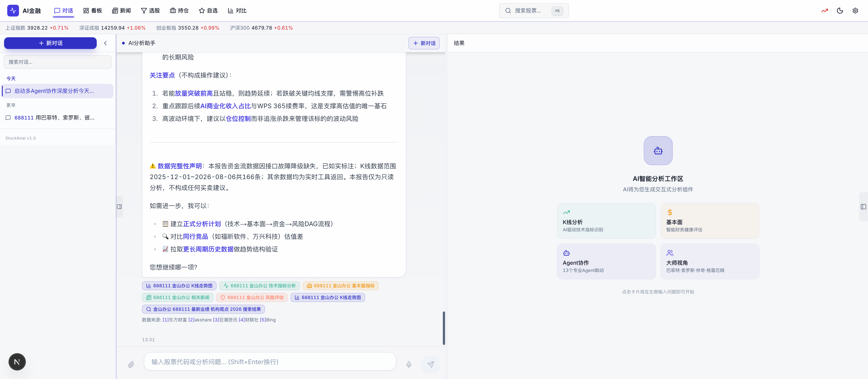Image resolution: width=868 pixels, height=379 pixels.
Task: Click the 新对话 button in the chat header
Action: coord(424,43)
